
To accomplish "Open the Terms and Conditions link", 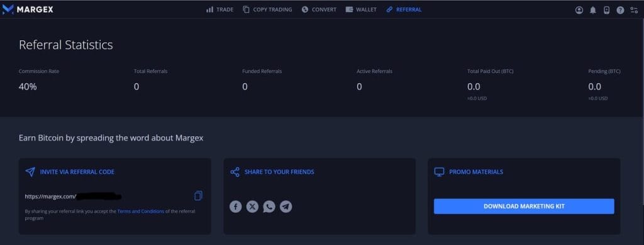I will (x=140, y=211).
